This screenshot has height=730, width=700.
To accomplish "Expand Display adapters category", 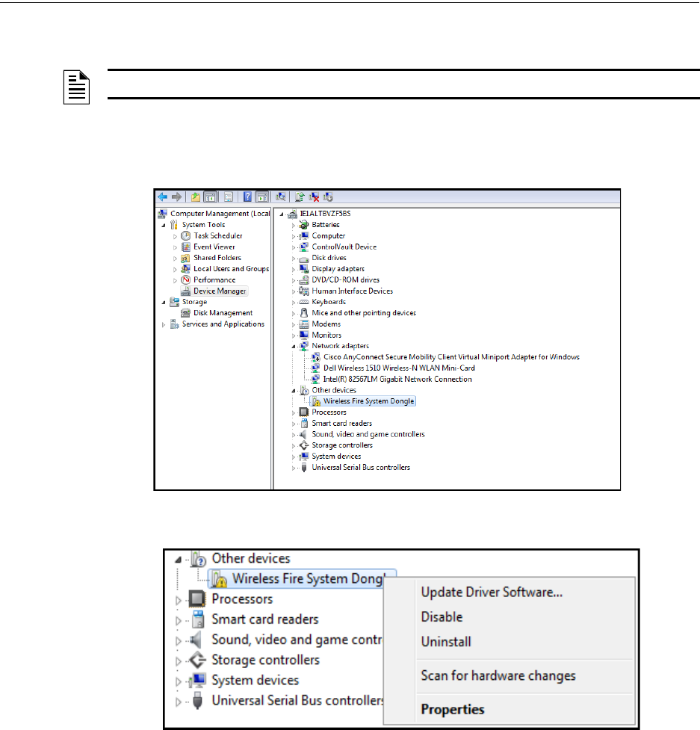I will (293, 270).
